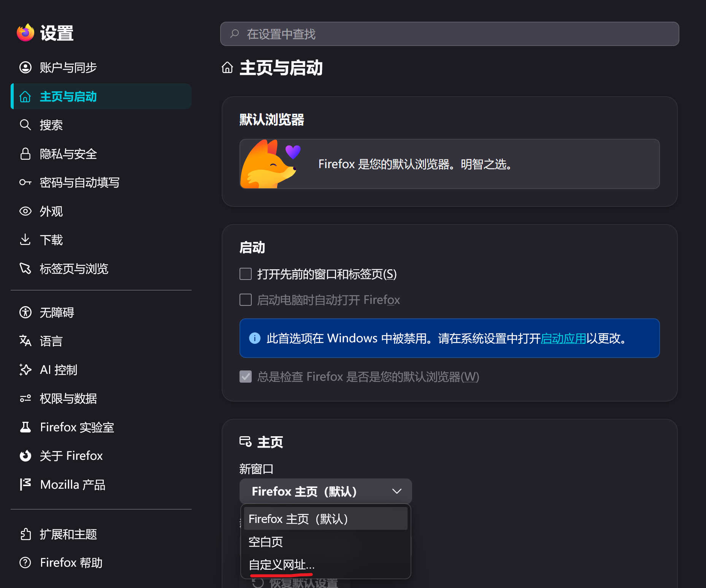Focus the 在设置中查找 search field

pyautogui.click(x=450, y=34)
